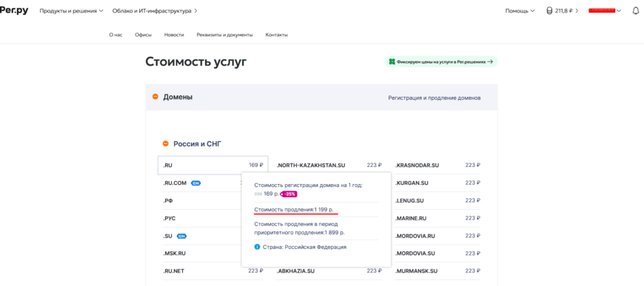The image size is (644, 286).
Task: Click the blue info icon beside Страна
Action: 257,247
